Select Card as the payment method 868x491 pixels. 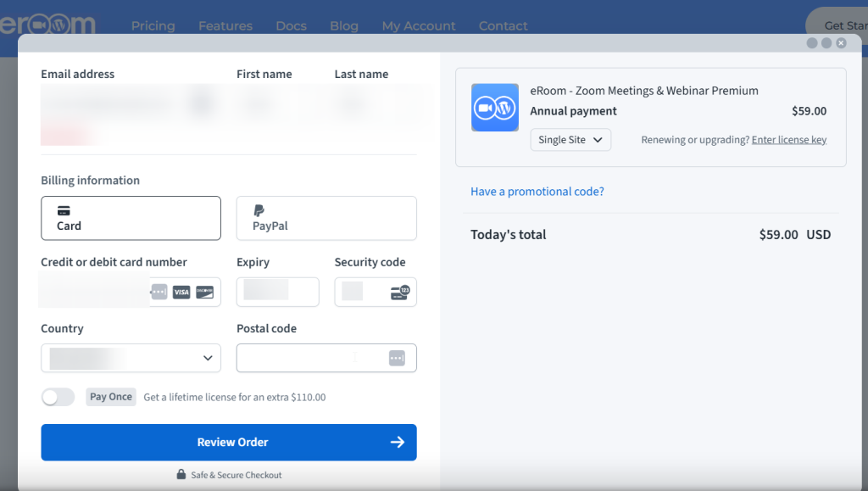tap(131, 218)
